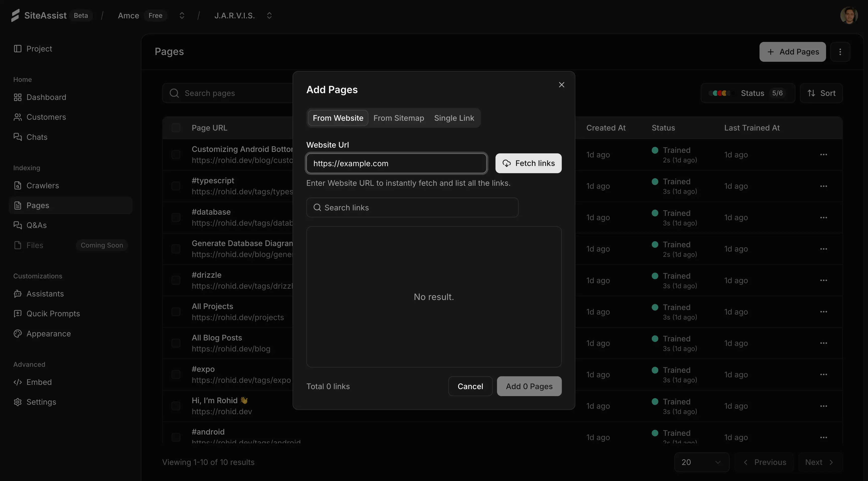This screenshot has height=481, width=868.
Task: Click the Created At column header
Action: coord(606,128)
